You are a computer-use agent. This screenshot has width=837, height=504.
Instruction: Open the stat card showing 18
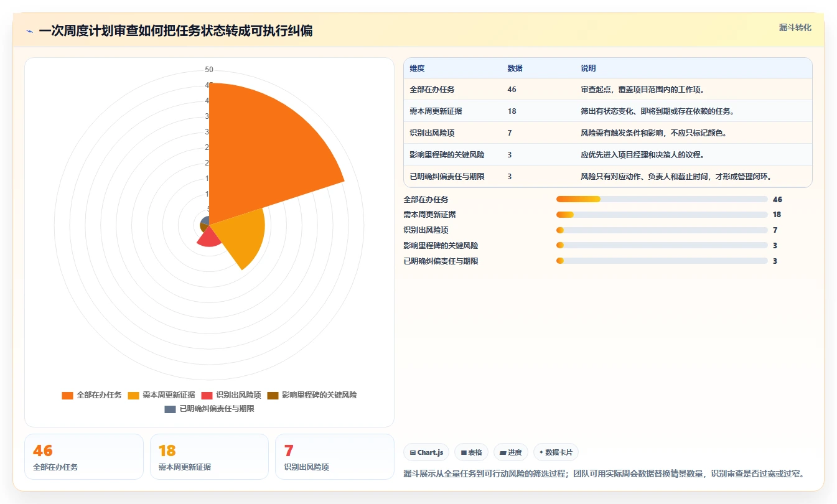(209, 457)
